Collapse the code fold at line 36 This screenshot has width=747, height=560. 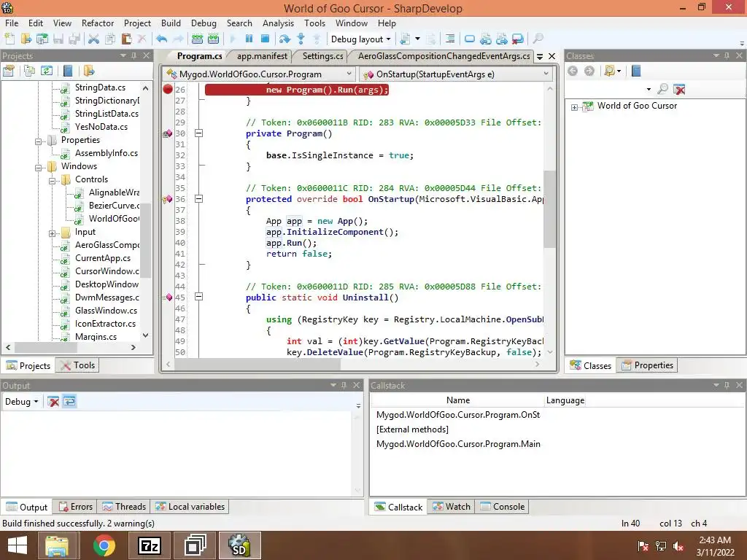199,199
